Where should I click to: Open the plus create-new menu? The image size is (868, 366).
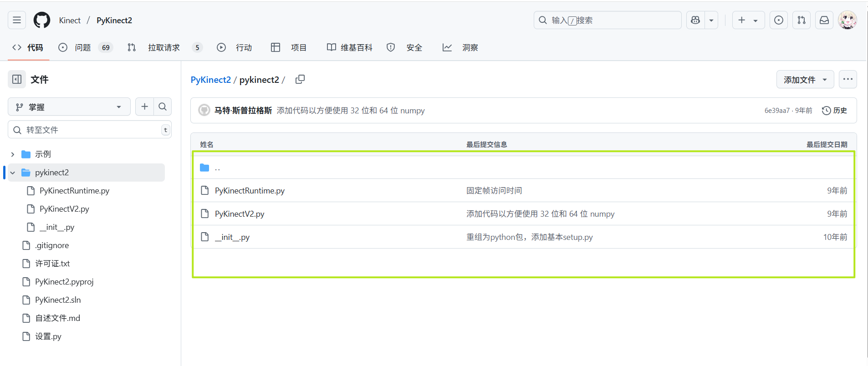click(x=748, y=20)
